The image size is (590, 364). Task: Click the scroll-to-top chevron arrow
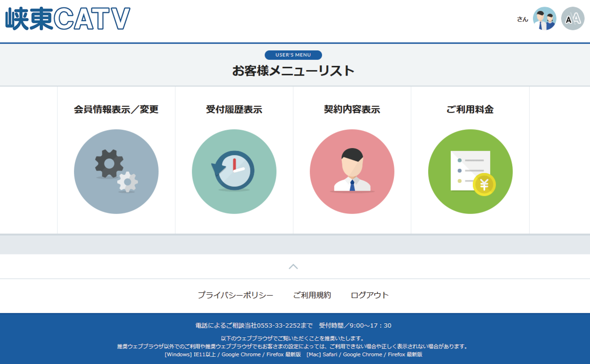[293, 267]
